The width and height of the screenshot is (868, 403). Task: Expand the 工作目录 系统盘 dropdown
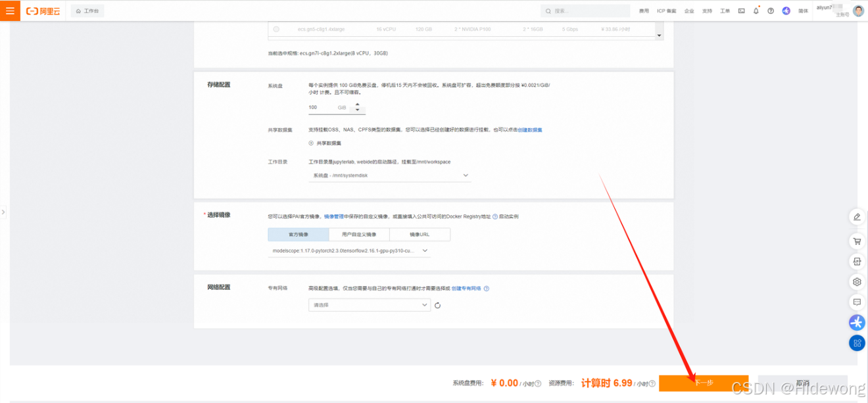click(389, 176)
